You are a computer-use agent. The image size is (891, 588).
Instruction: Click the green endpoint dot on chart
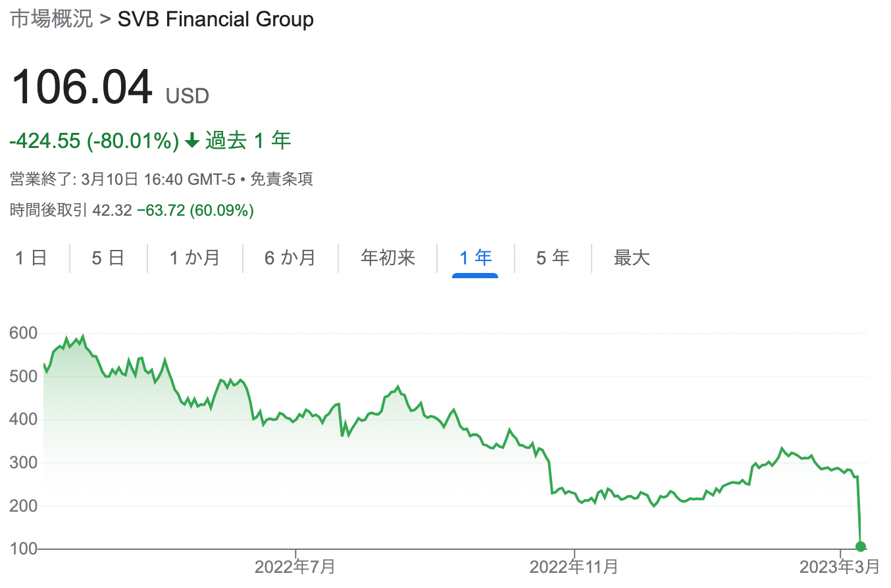pyautogui.click(x=861, y=546)
